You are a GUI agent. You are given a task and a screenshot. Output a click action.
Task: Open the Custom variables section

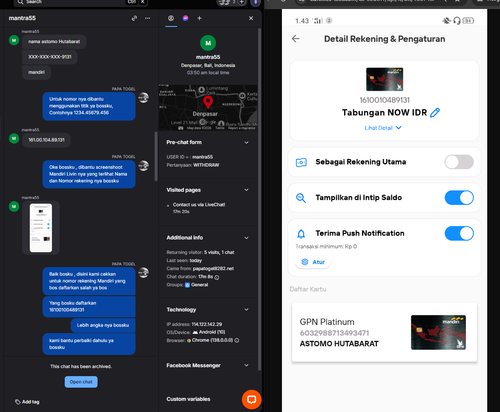[188, 399]
